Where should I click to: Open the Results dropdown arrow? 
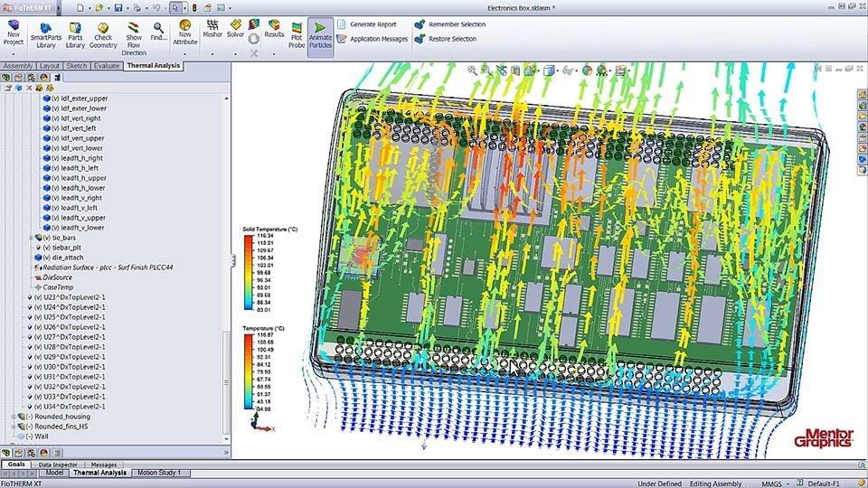click(274, 54)
